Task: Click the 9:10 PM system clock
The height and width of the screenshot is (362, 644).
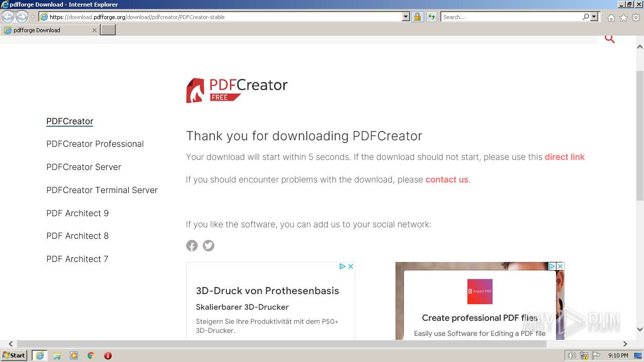Action: point(618,355)
